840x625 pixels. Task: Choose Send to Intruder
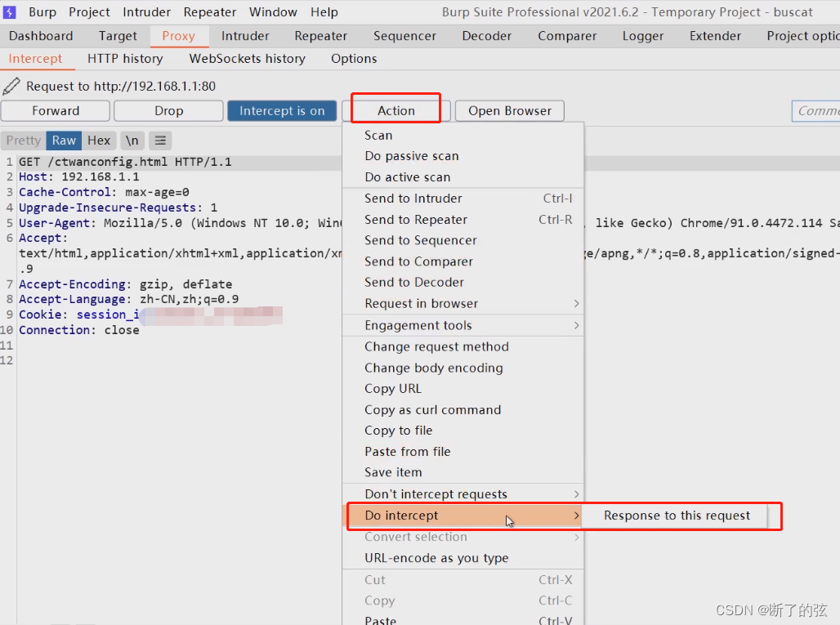pos(462,199)
